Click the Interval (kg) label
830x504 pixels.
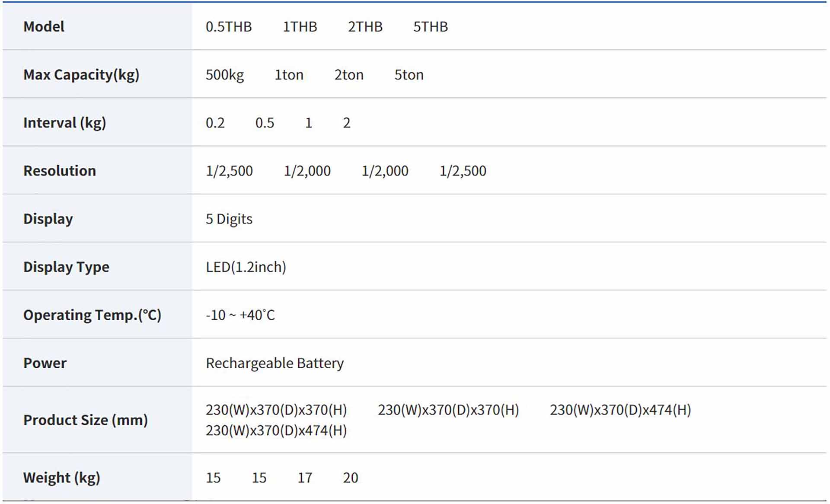pos(64,123)
